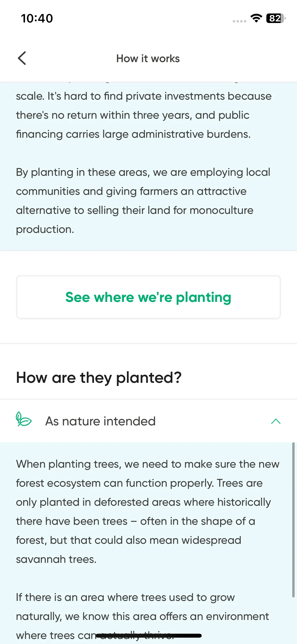Tap the 10:40 clock in status bar
The height and width of the screenshot is (644, 297).
pos(37,19)
